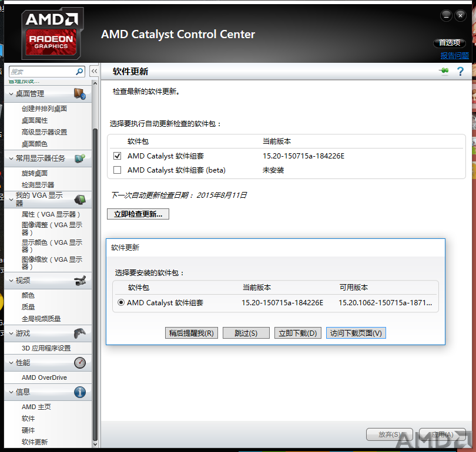The width and height of the screenshot is (476, 452).
Task: Select the AMD Catalyst 软件组套 radio button
Action: (121, 302)
